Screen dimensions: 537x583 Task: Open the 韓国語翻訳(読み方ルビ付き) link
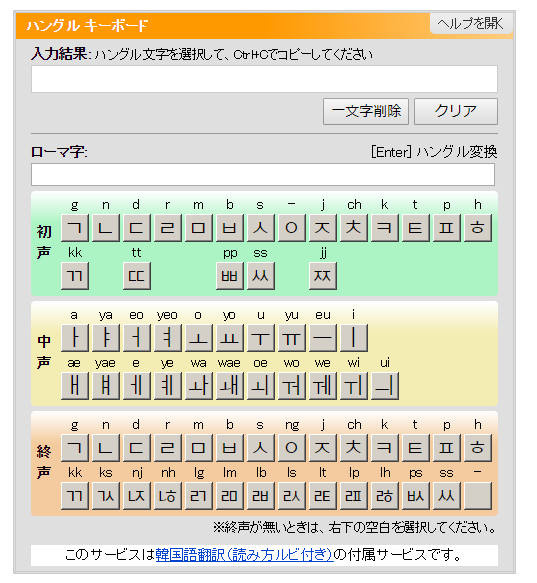(244, 555)
